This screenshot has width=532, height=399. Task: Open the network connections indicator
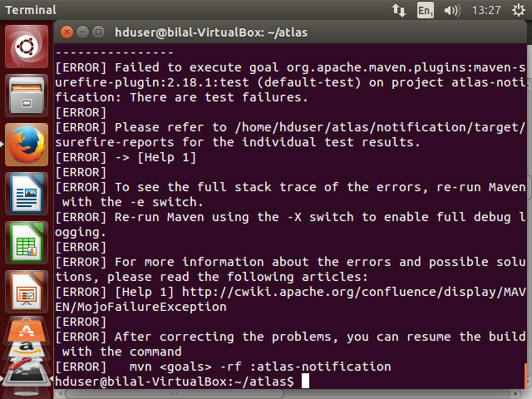coord(399,10)
